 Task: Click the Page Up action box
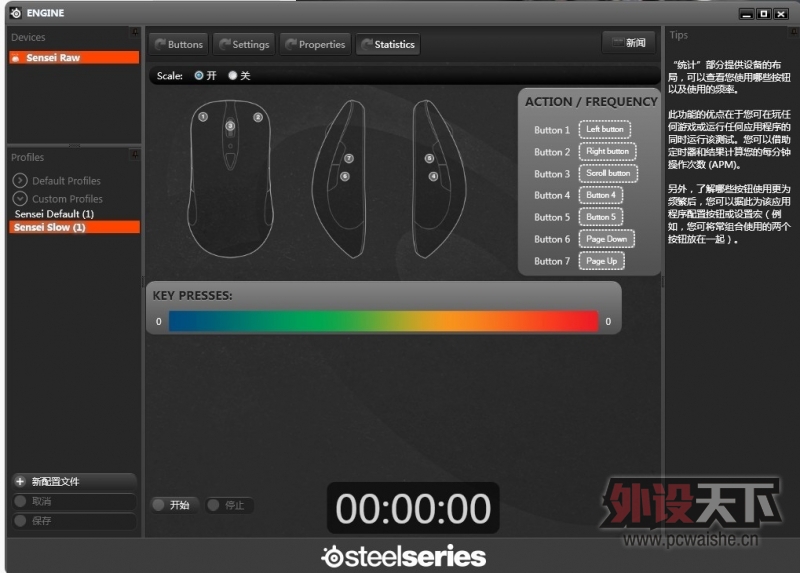click(602, 261)
